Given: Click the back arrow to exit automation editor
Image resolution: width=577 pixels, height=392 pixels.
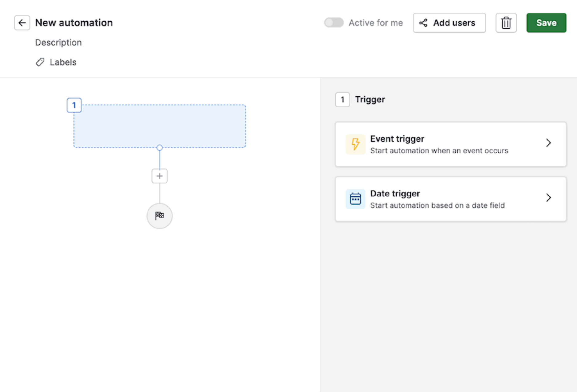Looking at the screenshot, I should (22, 22).
